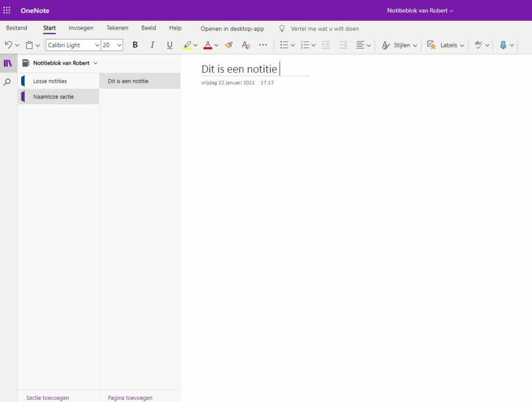The width and height of the screenshot is (532, 402).
Task: Click the Clear Formatting eraser icon
Action: (246, 45)
